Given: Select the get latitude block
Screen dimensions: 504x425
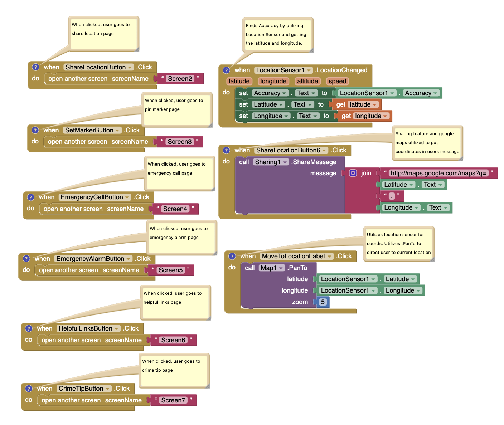Looking at the screenshot, I should (x=356, y=104).
